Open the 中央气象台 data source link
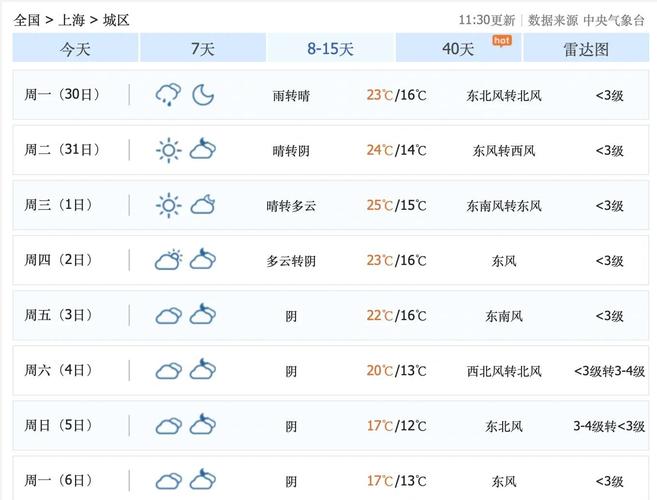This screenshot has width=657, height=500. (x=614, y=19)
